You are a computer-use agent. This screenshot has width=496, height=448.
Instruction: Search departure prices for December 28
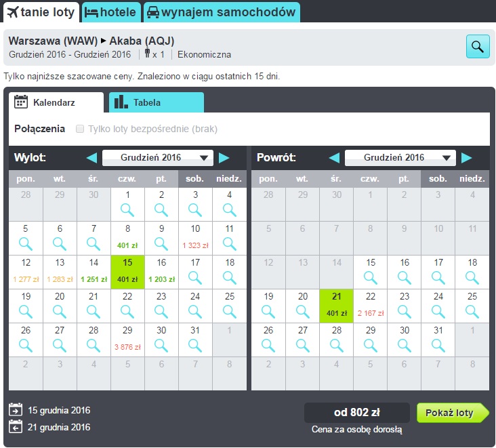[94, 346]
